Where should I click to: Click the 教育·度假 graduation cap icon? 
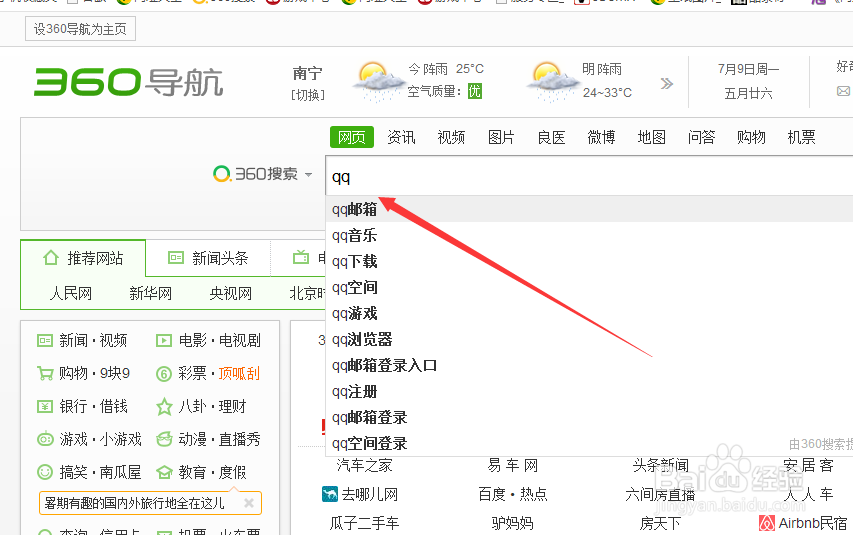[164, 472]
